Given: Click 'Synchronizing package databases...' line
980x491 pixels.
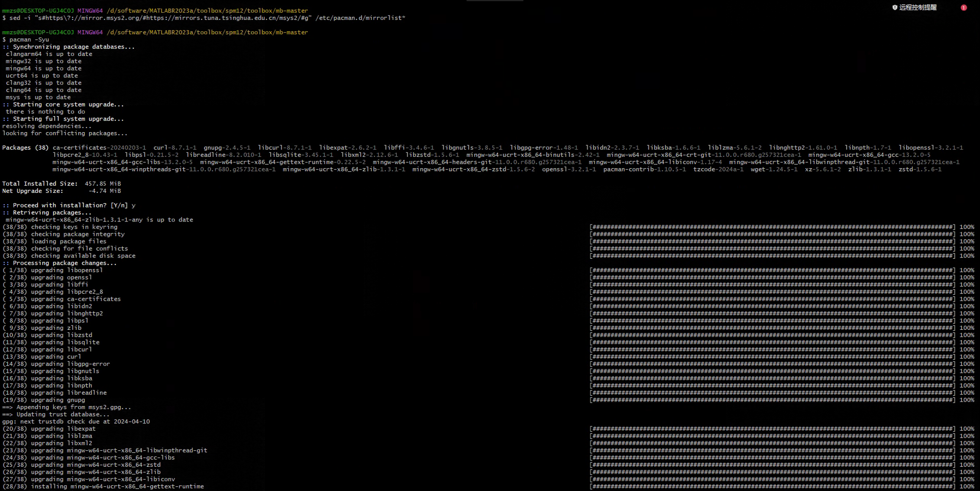Looking at the screenshot, I should (74, 47).
